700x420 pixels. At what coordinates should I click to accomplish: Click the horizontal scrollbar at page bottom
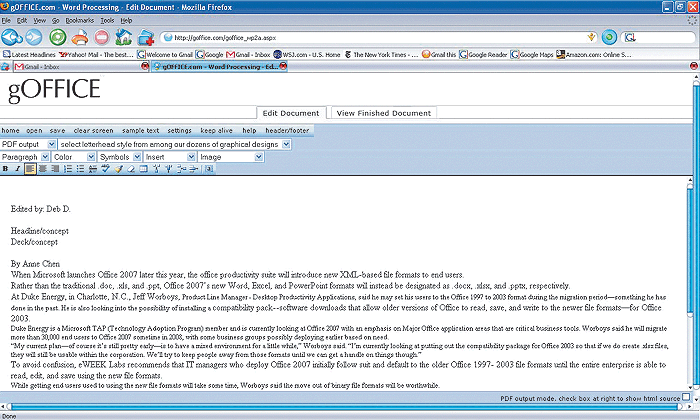tap(345, 407)
